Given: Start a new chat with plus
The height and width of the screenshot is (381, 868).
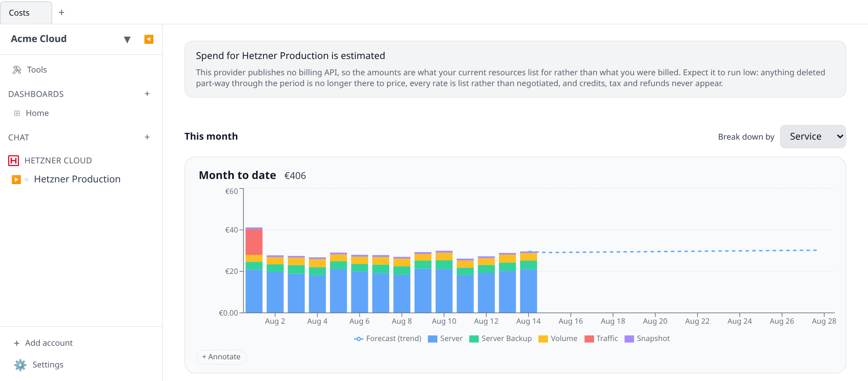Looking at the screenshot, I should (x=147, y=137).
